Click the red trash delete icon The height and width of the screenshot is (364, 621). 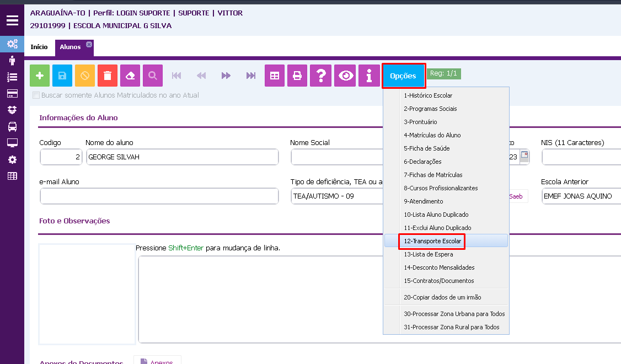pos(108,76)
